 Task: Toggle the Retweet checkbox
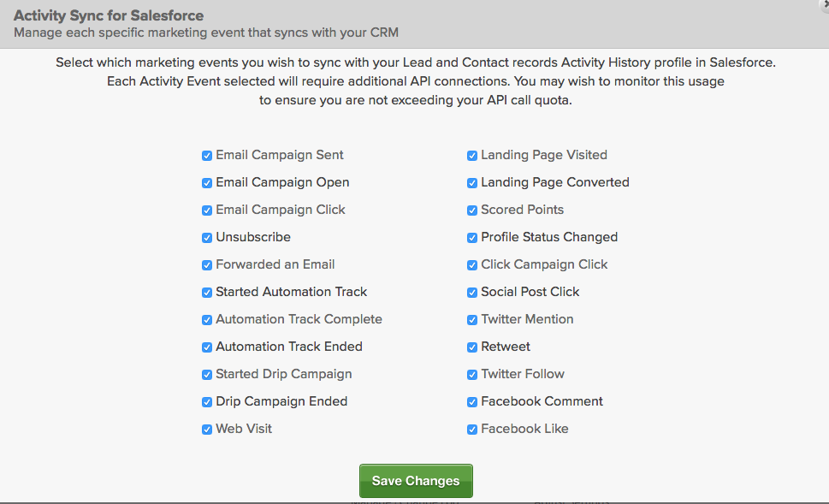(x=472, y=347)
